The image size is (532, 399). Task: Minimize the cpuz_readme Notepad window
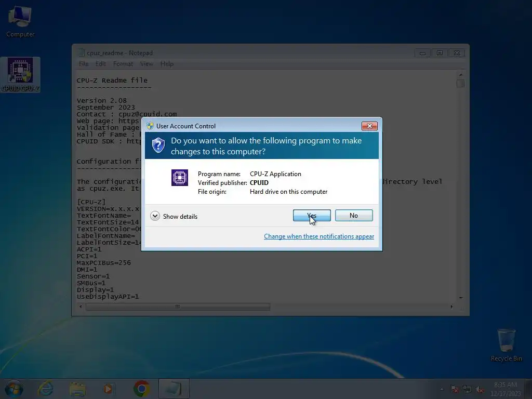click(422, 53)
